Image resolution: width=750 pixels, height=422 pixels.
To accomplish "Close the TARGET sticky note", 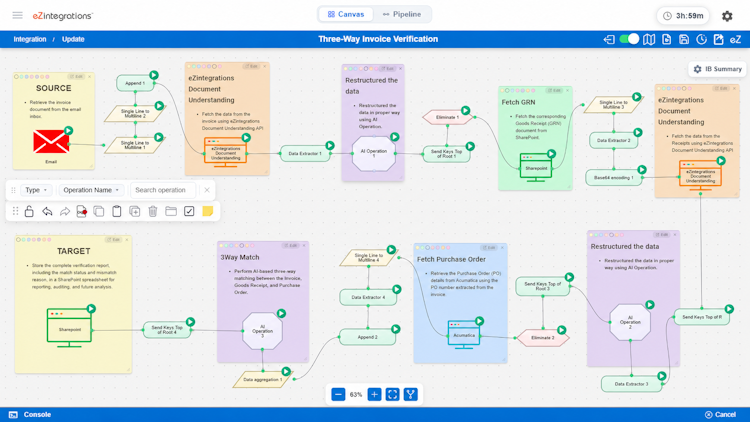I will click(x=127, y=240).
